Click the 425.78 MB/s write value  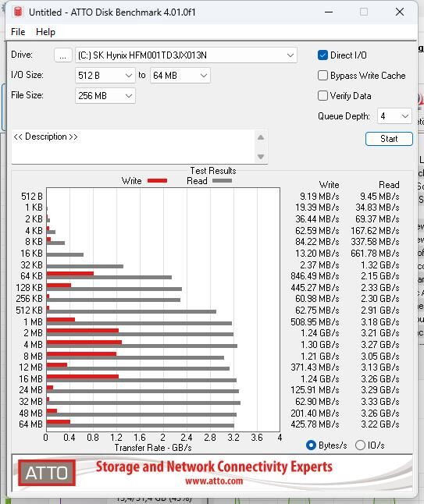coord(315,424)
